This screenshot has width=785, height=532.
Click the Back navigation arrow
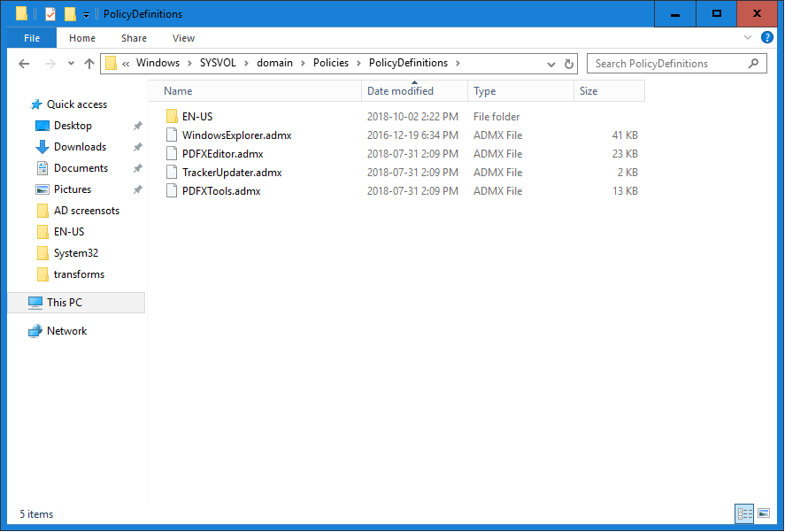24,64
